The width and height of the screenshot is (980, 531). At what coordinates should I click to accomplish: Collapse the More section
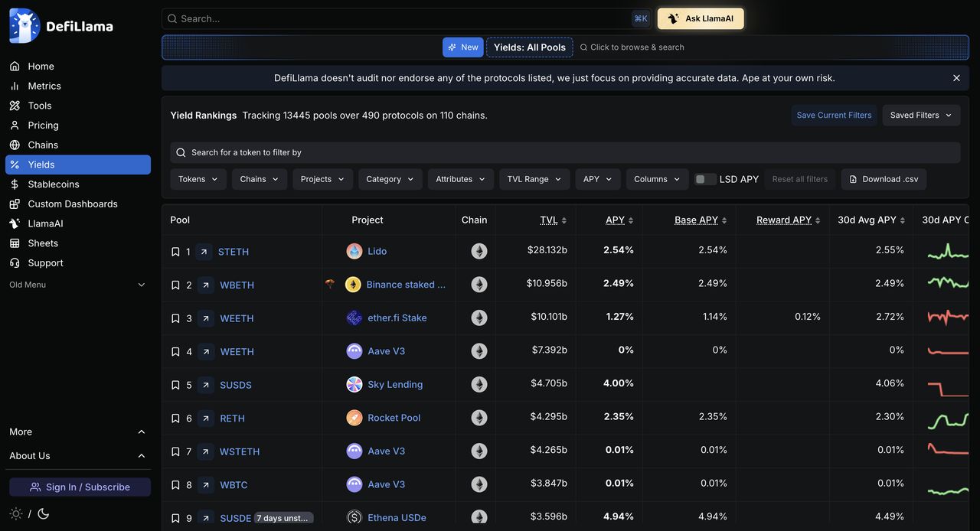78,432
